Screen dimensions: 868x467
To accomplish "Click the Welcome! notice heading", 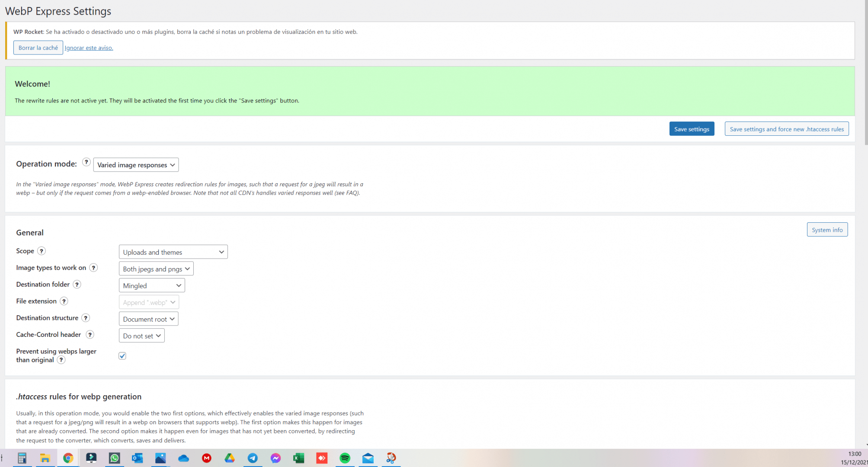I will 32,84.
